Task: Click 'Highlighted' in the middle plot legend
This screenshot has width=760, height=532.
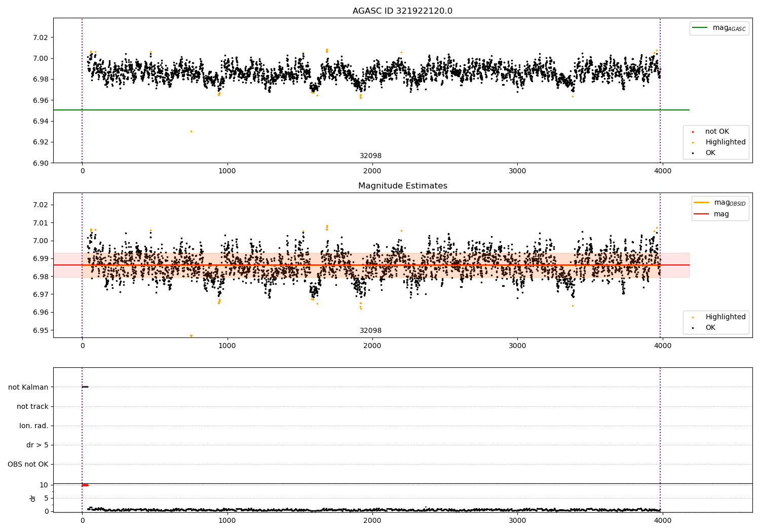Action: click(x=719, y=317)
